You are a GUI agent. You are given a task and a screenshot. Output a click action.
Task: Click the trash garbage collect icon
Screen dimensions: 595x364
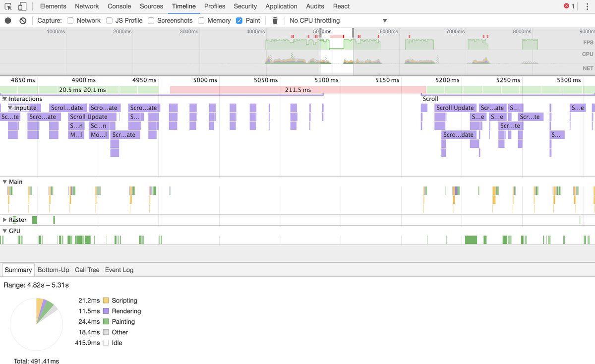[x=275, y=20]
